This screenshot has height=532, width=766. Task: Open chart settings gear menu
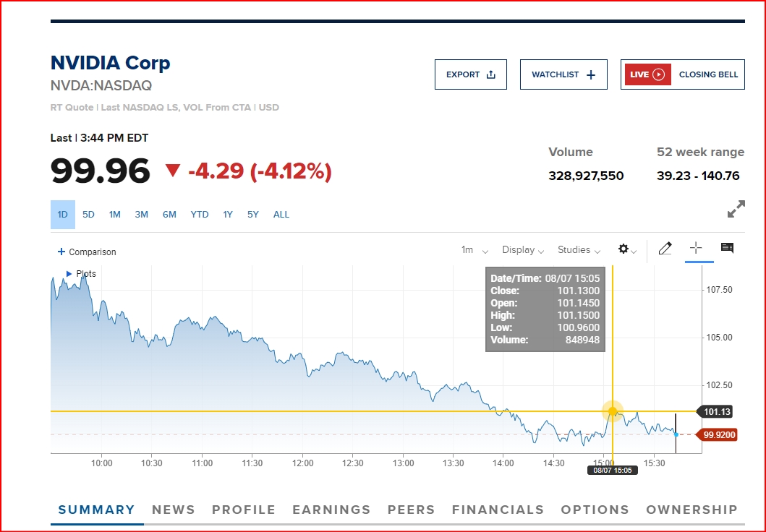(626, 249)
